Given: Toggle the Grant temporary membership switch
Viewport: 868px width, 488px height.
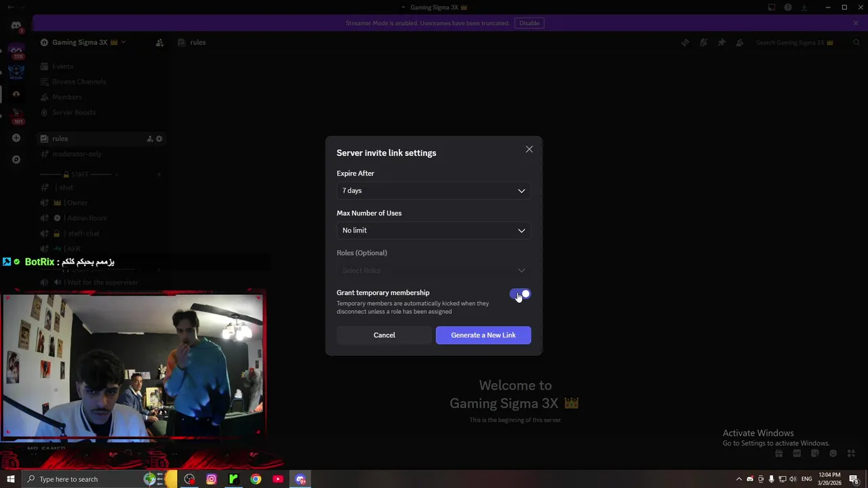Looking at the screenshot, I should pyautogui.click(x=520, y=294).
